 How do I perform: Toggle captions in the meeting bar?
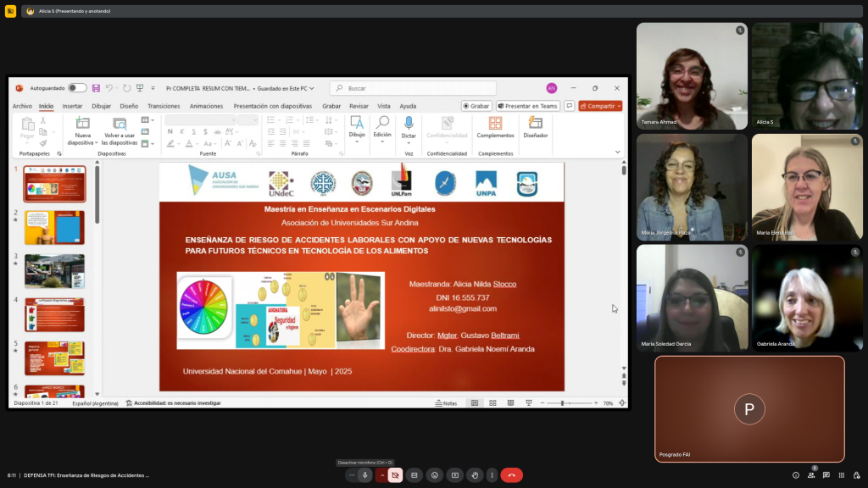pyautogui.click(x=414, y=475)
